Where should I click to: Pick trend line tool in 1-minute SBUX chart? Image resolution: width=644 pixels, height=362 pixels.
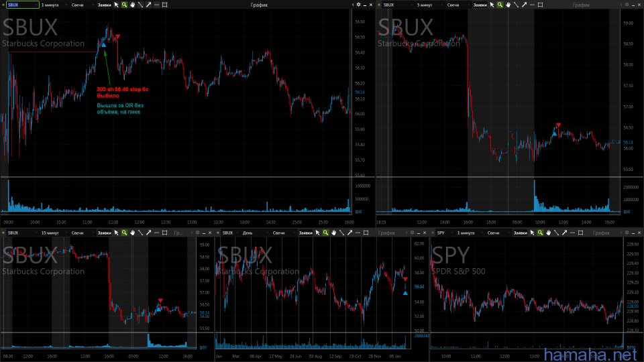pos(140,5)
